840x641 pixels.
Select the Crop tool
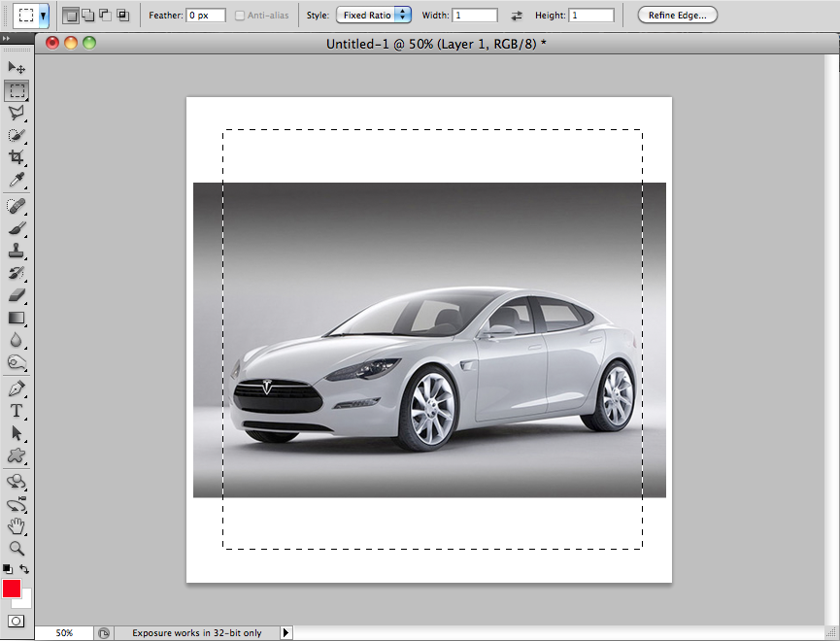point(17,157)
